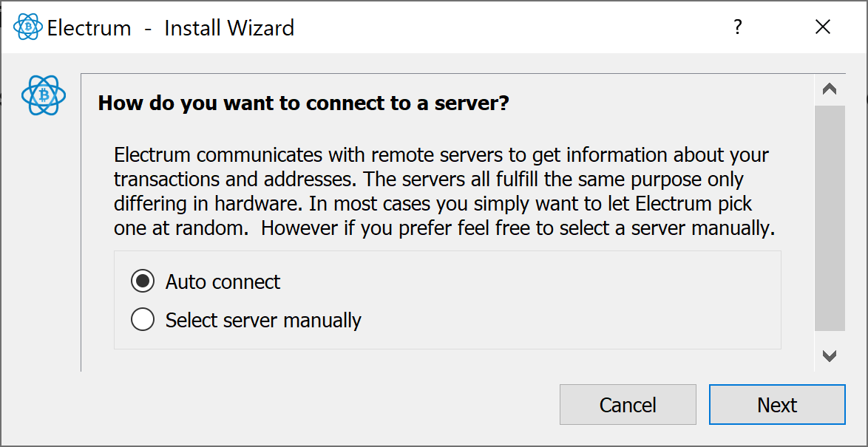Image resolution: width=868 pixels, height=447 pixels.
Task: Click the "Select server manually" text label
Action: pos(263,320)
